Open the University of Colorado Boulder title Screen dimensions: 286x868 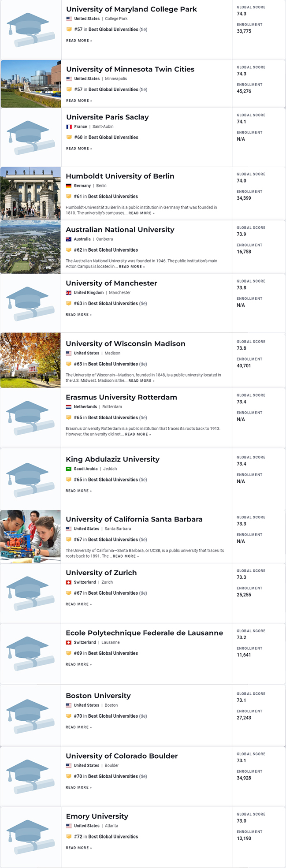(x=122, y=756)
